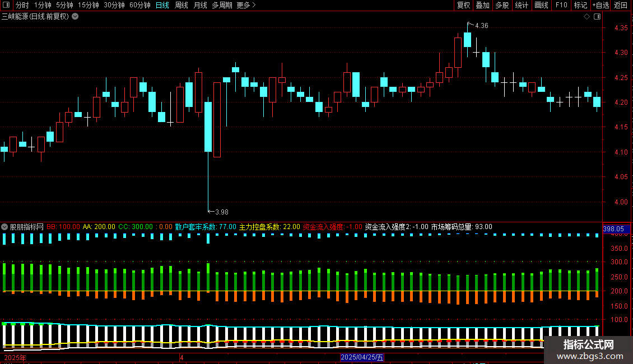Screen dimensions: 633x364
Task: Click the 2025年 timeline label
Action: coord(15,357)
